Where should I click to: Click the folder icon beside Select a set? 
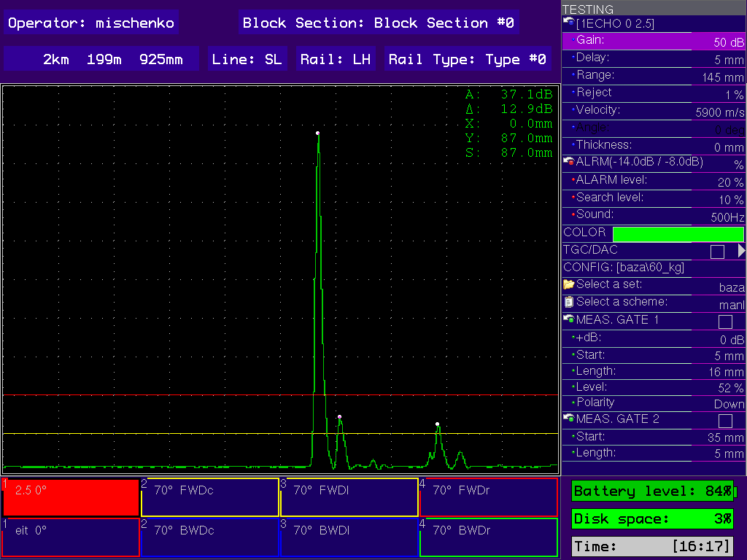[569, 284]
